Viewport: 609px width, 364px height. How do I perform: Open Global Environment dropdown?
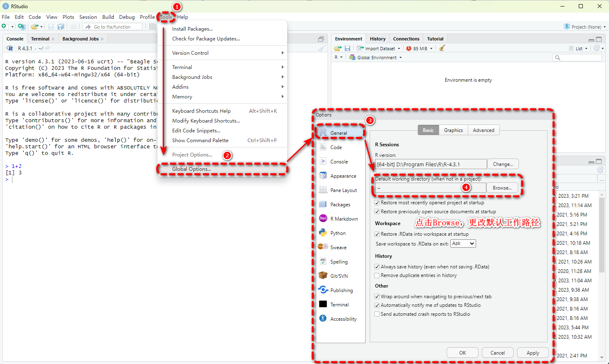(375, 58)
